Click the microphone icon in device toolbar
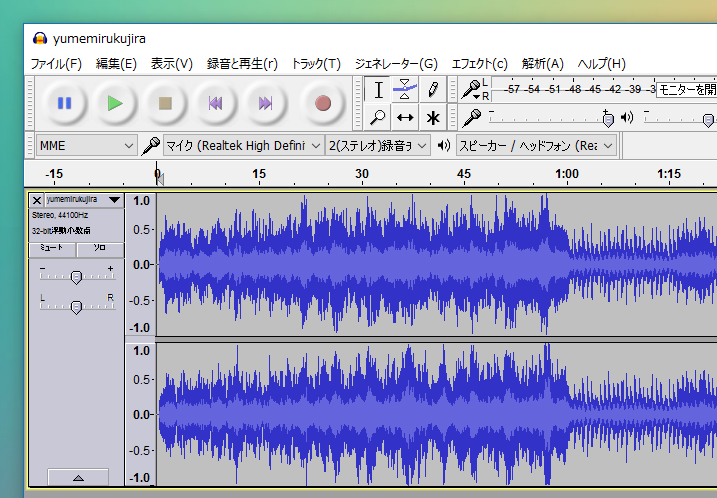This screenshot has width=717, height=498. coord(150,146)
